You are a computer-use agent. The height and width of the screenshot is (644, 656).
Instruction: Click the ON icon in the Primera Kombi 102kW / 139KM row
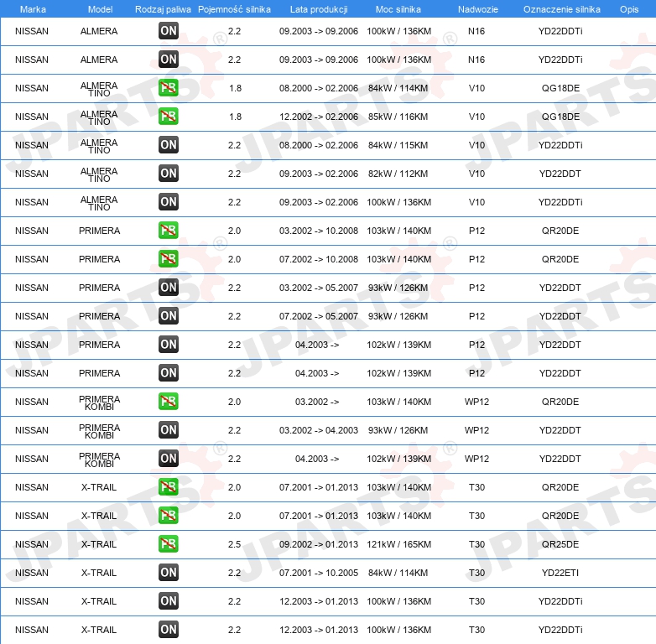pyautogui.click(x=168, y=459)
